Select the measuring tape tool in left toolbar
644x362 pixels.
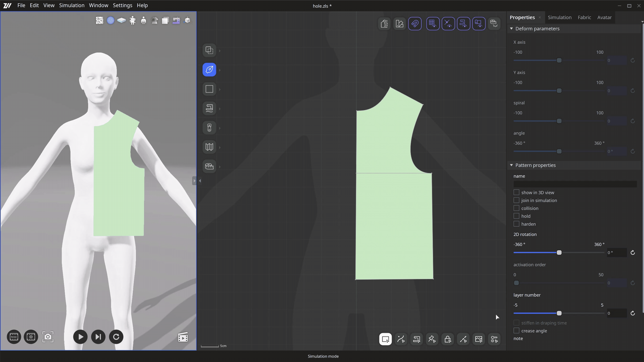(209, 166)
